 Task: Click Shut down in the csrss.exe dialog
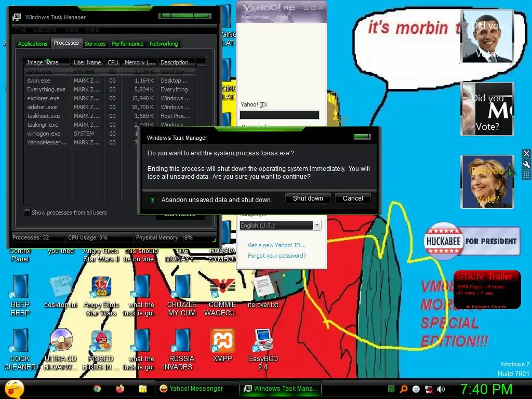point(308,198)
